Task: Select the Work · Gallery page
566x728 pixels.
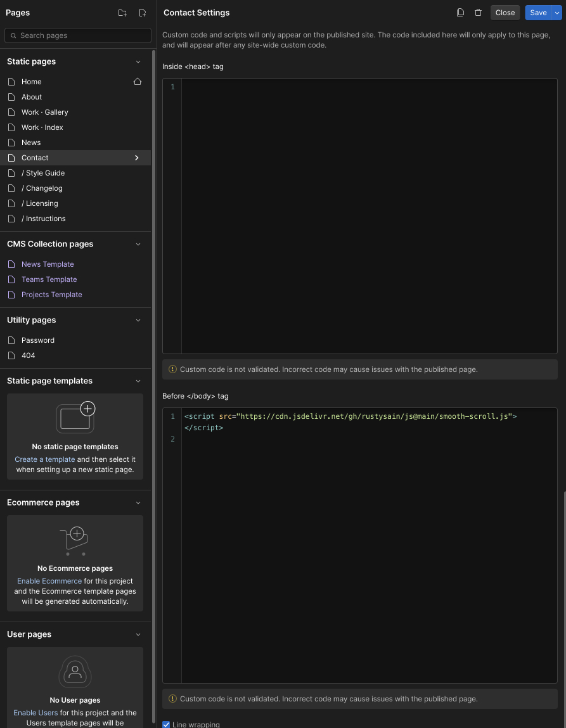Action: (44, 112)
